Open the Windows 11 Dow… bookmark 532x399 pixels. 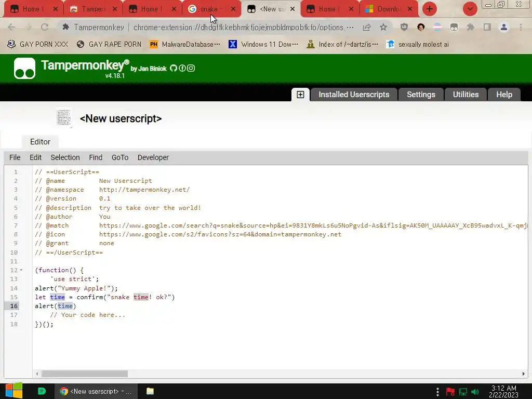tap(263, 45)
